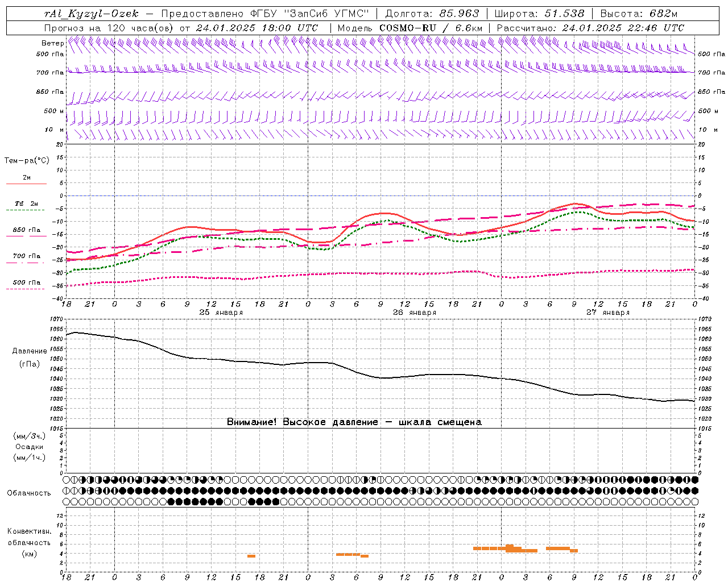
Task: Select the '700 гПа' entry in temperature legend
Action: [x=27, y=256]
